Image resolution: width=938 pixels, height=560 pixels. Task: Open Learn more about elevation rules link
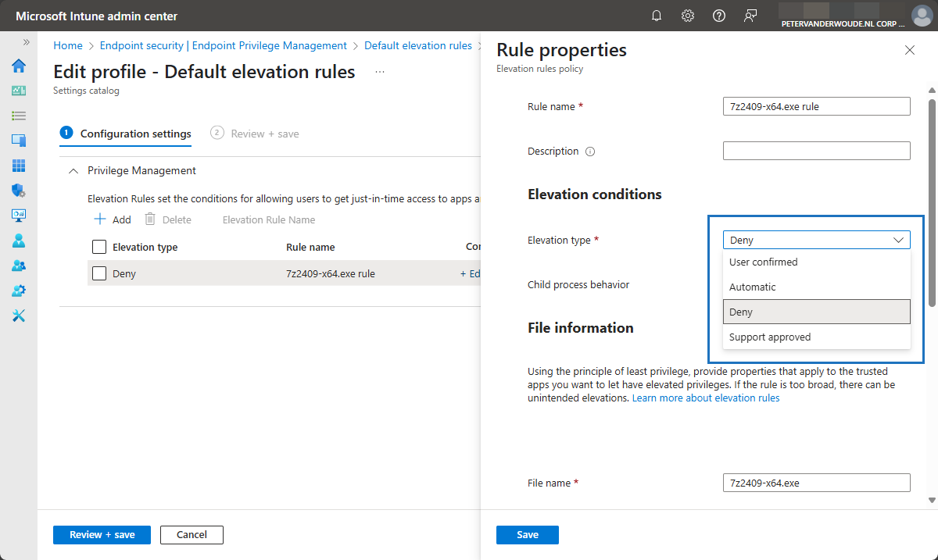pos(706,398)
